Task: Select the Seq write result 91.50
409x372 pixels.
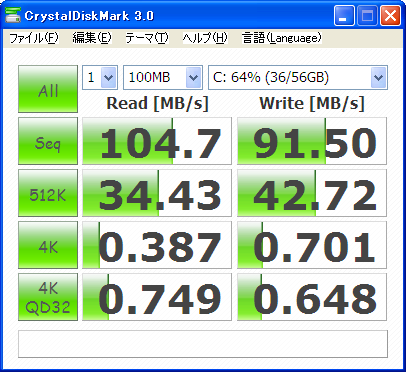Action: pyautogui.click(x=312, y=141)
